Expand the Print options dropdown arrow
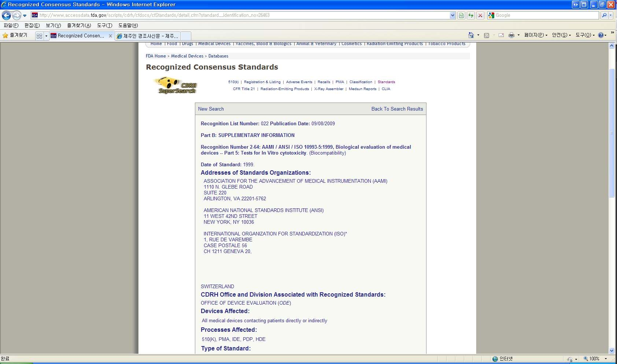Image resolution: width=617 pixels, height=364 pixels. (x=518, y=35)
